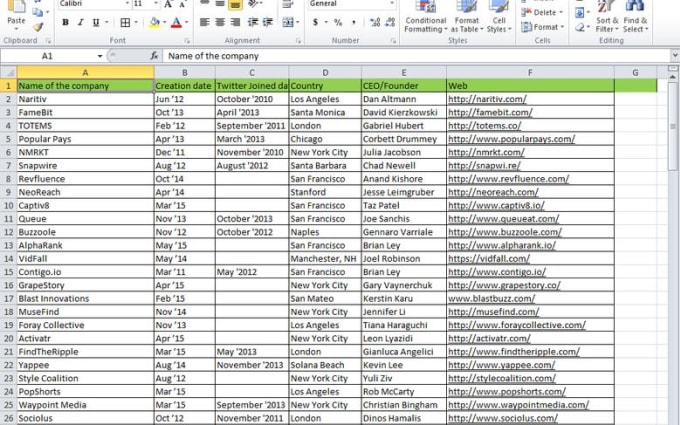
Task: Apply the Fill Color bucket
Action: [x=154, y=22]
